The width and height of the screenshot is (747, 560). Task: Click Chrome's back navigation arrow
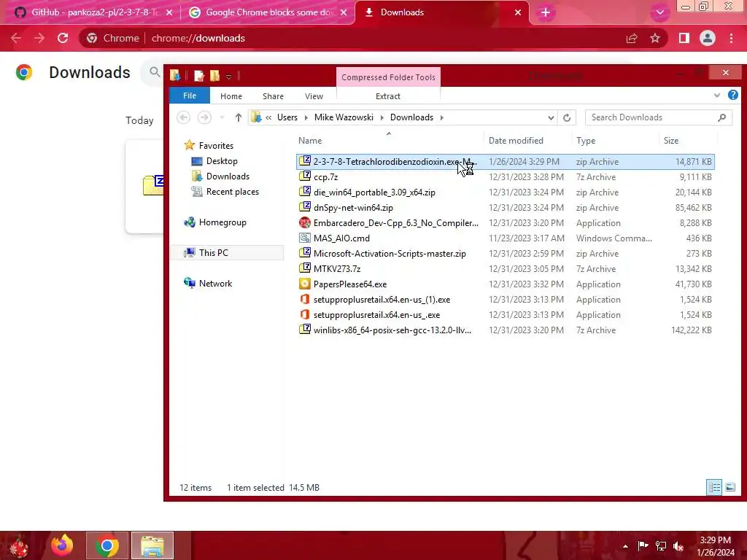16,38
